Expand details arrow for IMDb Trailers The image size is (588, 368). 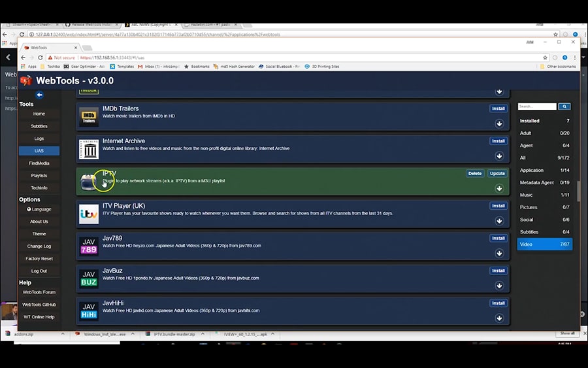(499, 124)
